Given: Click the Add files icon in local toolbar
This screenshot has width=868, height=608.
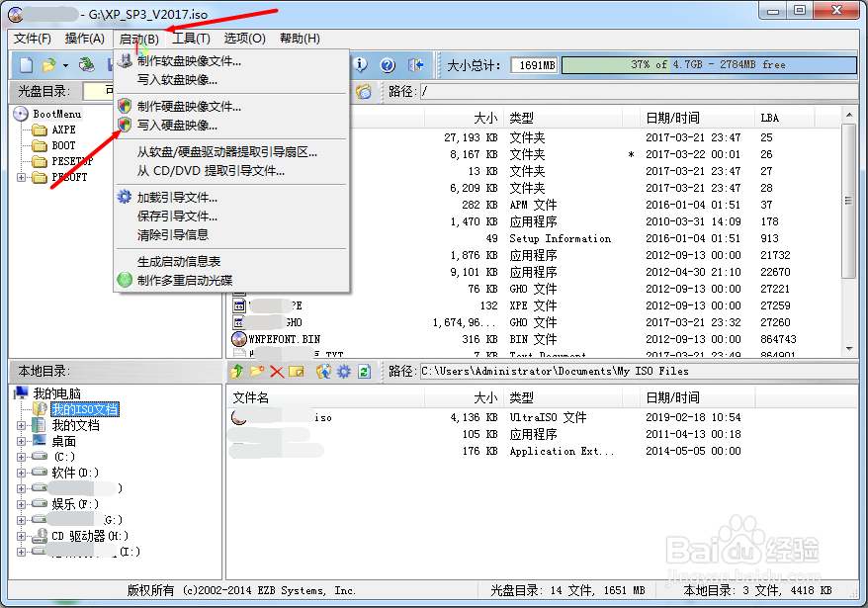Looking at the screenshot, I should click(323, 372).
